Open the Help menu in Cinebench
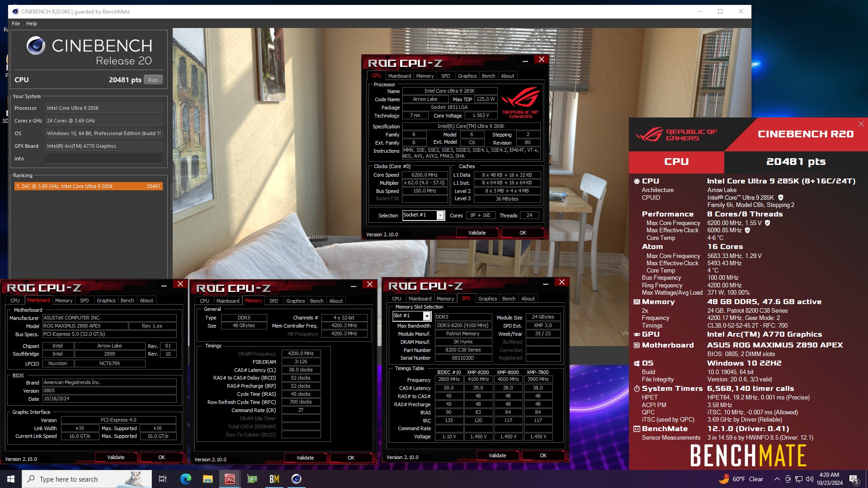The width and height of the screenshot is (868, 488). coord(31,23)
